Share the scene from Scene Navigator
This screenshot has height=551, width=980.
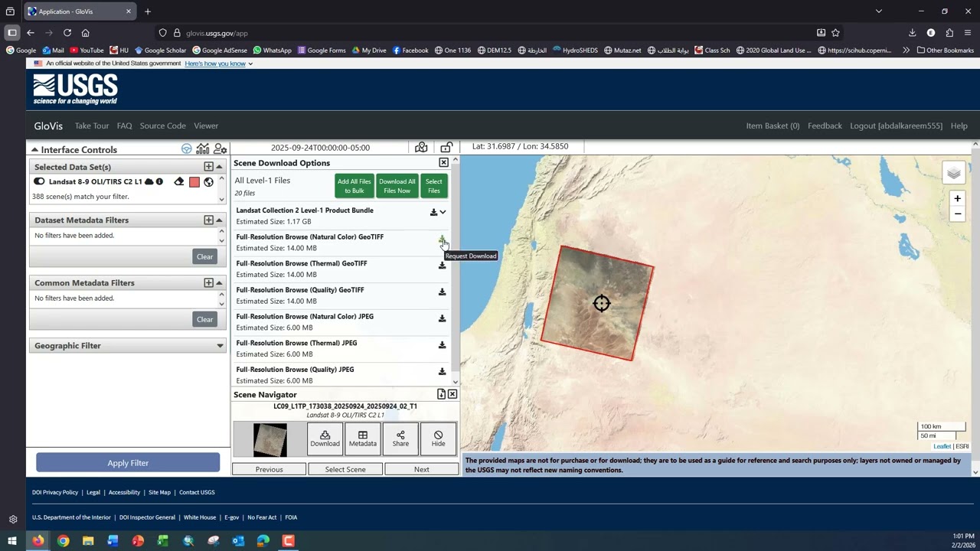(400, 439)
